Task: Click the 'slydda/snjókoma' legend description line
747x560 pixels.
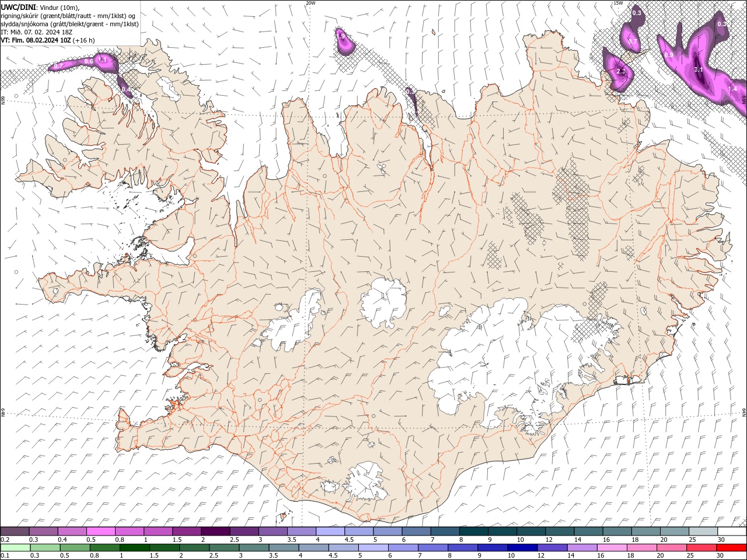Action: click(69, 23)
